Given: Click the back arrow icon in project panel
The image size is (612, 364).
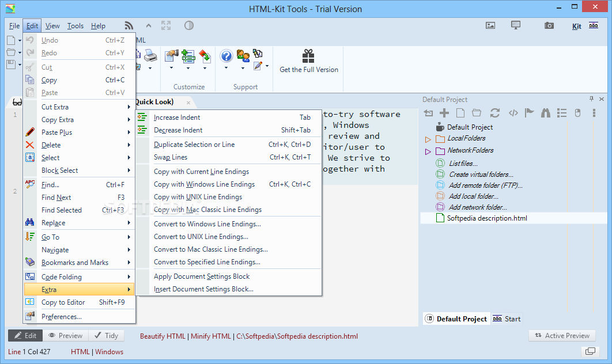Looking at the screenshot, I should [428, 113].
